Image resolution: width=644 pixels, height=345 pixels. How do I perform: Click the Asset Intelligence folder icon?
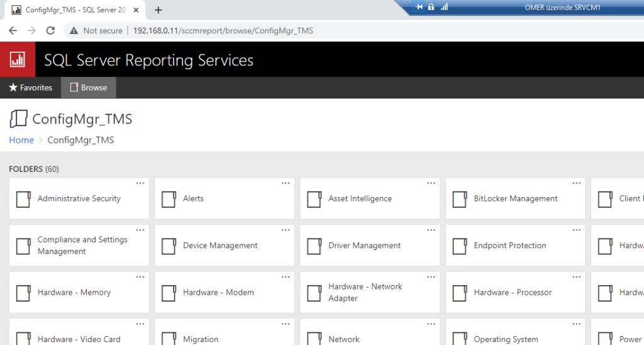tap(314, 199)
